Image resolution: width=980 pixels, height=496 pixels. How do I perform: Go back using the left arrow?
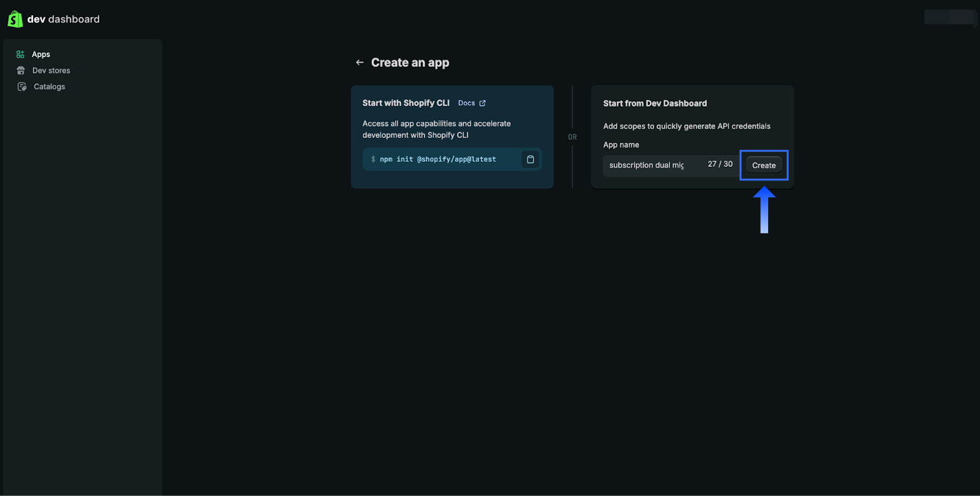point(360,63)
